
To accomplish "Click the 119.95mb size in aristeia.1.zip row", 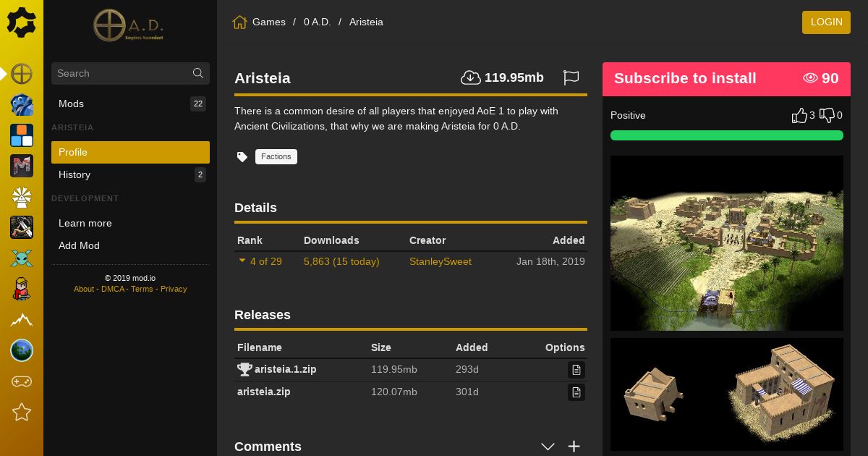I will click(x=394, y=369).
